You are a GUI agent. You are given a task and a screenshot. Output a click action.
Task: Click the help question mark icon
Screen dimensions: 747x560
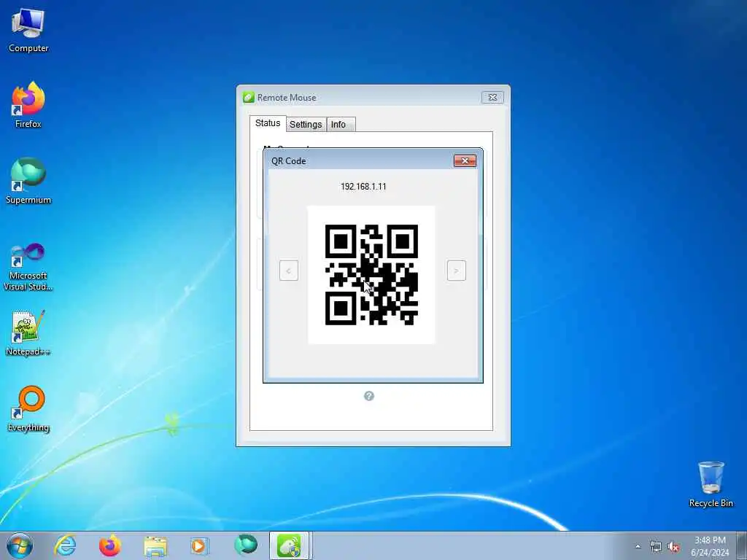click(368, 396)
